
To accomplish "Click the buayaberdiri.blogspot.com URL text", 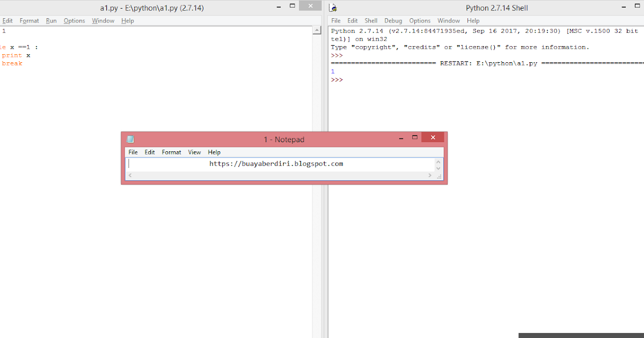I will tap(276, 164).
